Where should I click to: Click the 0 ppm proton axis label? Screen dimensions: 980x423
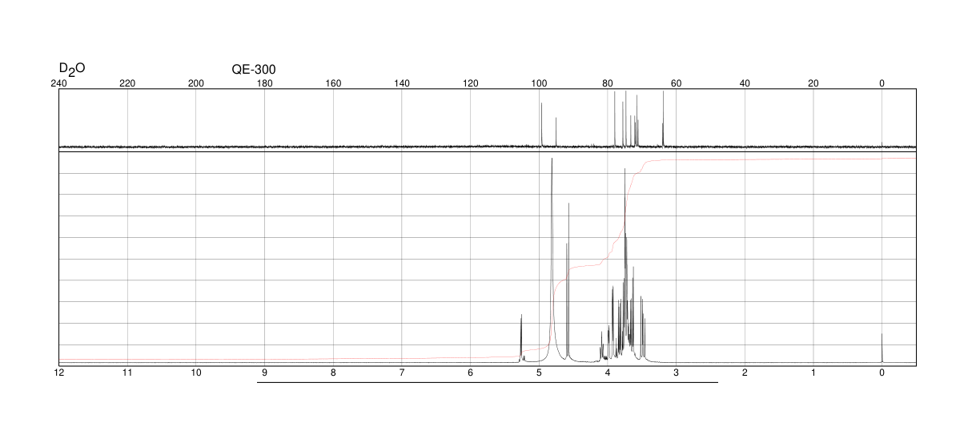click(x=882, y=373)
